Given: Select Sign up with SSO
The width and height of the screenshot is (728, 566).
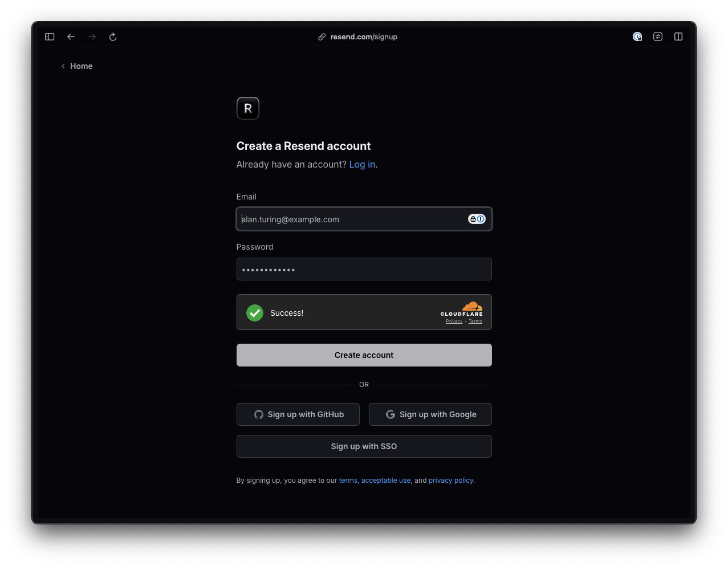Looking at the screenshot, I should [x=364, y=446].
